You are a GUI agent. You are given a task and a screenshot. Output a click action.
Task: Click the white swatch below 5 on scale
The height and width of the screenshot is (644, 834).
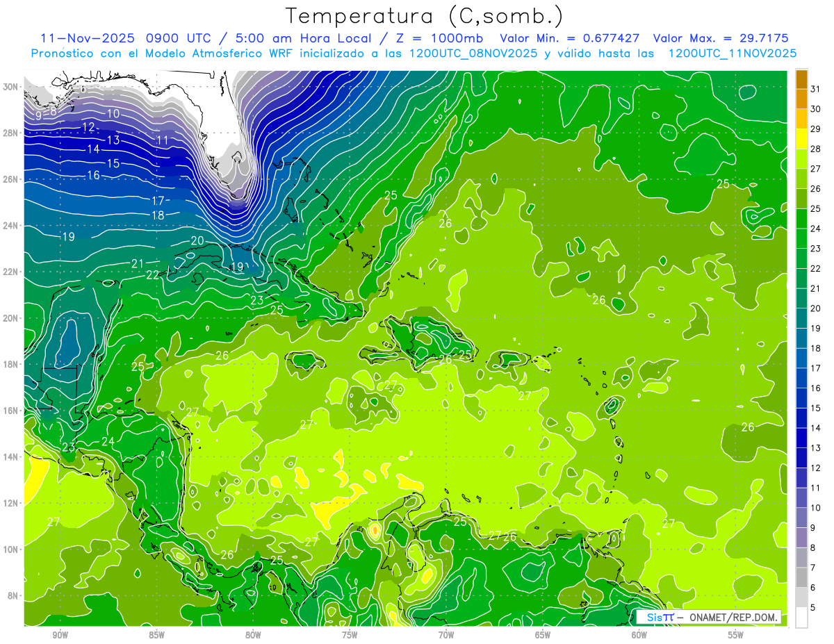coord(801,617)
